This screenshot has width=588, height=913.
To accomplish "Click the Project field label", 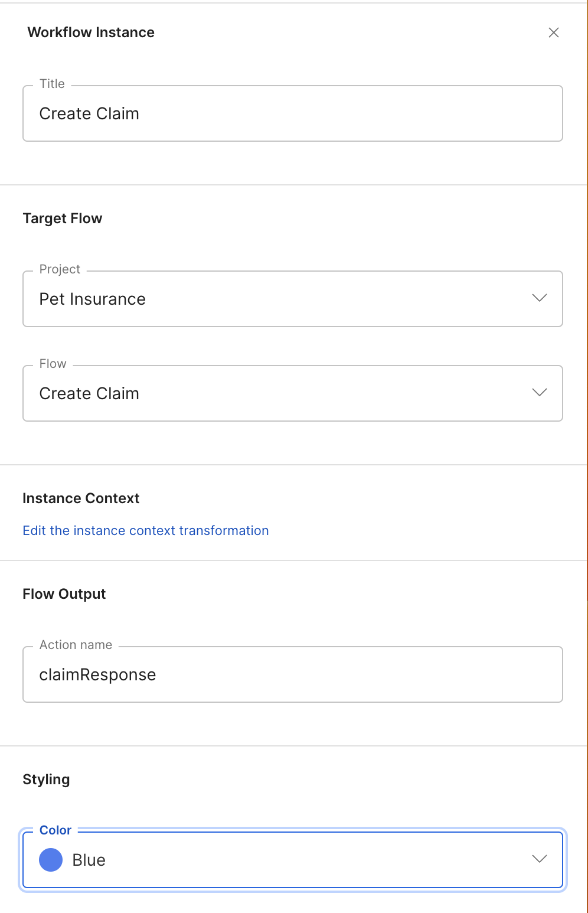I will click(60, 269).
